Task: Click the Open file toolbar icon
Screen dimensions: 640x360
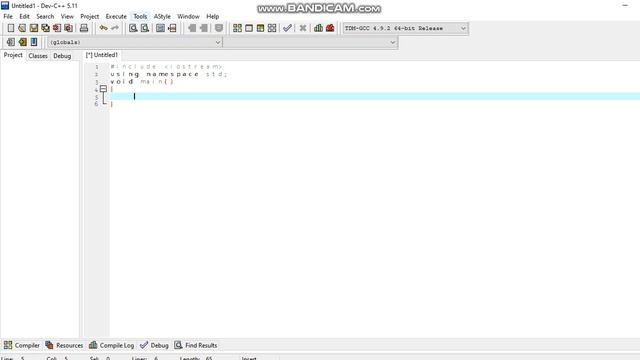Action: [22, 28]
